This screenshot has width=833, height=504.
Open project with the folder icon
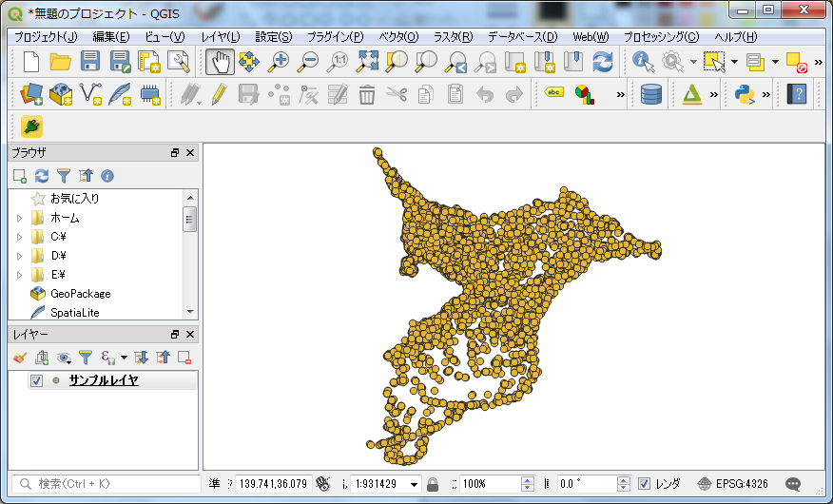pyautogui.click(x=61, y=62)
